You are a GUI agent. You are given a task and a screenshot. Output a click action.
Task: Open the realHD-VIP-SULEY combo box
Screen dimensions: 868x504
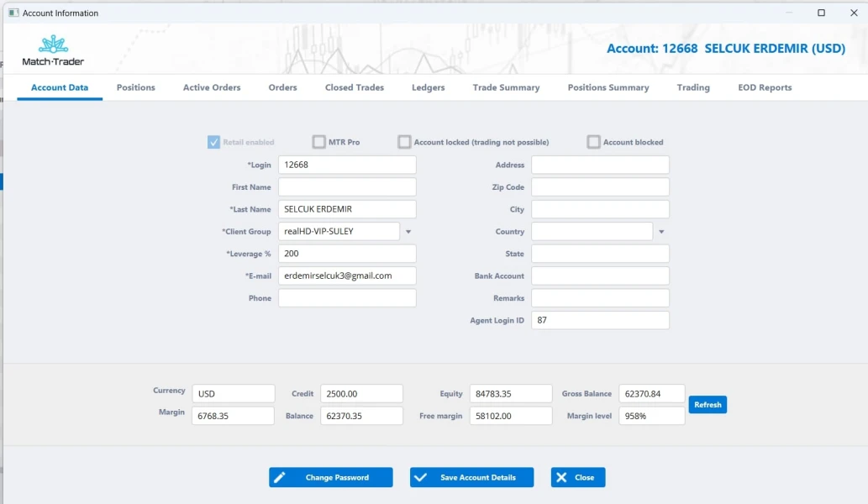339,232
